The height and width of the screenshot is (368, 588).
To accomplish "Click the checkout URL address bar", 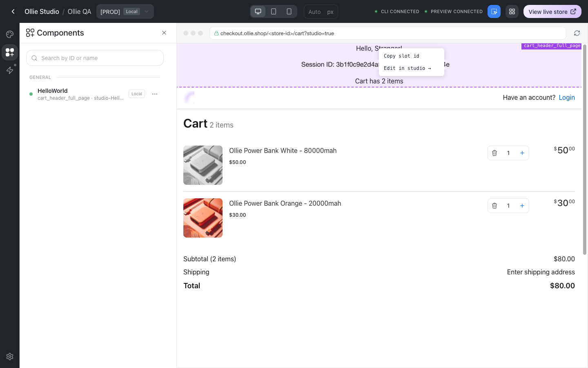I will point(388,33).
